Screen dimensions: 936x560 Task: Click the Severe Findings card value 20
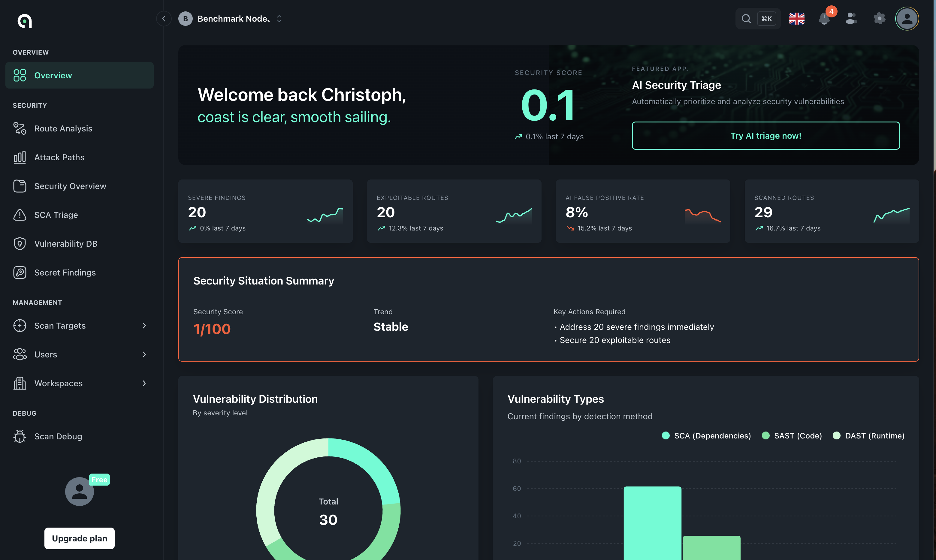pyautogui.click(x=197, y=212)
